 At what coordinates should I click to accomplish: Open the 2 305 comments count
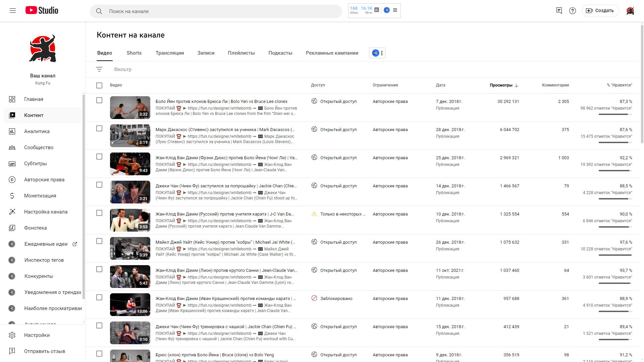pos(563,101)
